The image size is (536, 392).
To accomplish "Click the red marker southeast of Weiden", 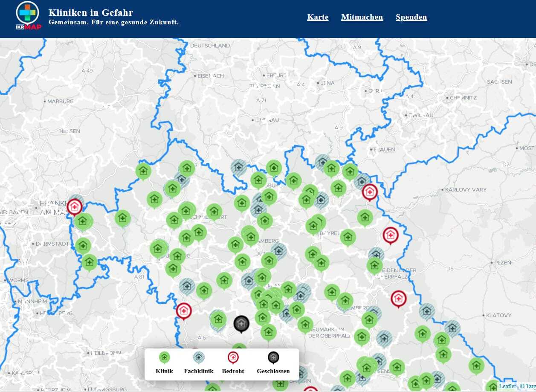I will 398,298.
